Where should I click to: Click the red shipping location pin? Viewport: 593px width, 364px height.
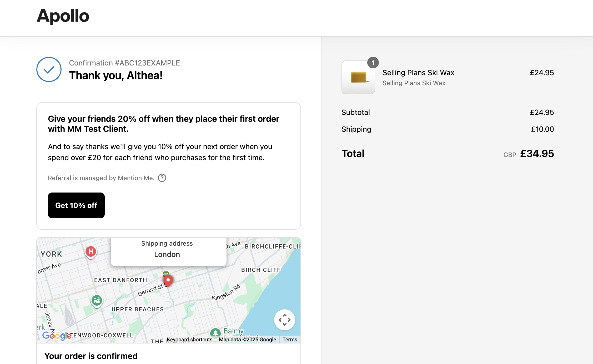[x=168, y=280]
